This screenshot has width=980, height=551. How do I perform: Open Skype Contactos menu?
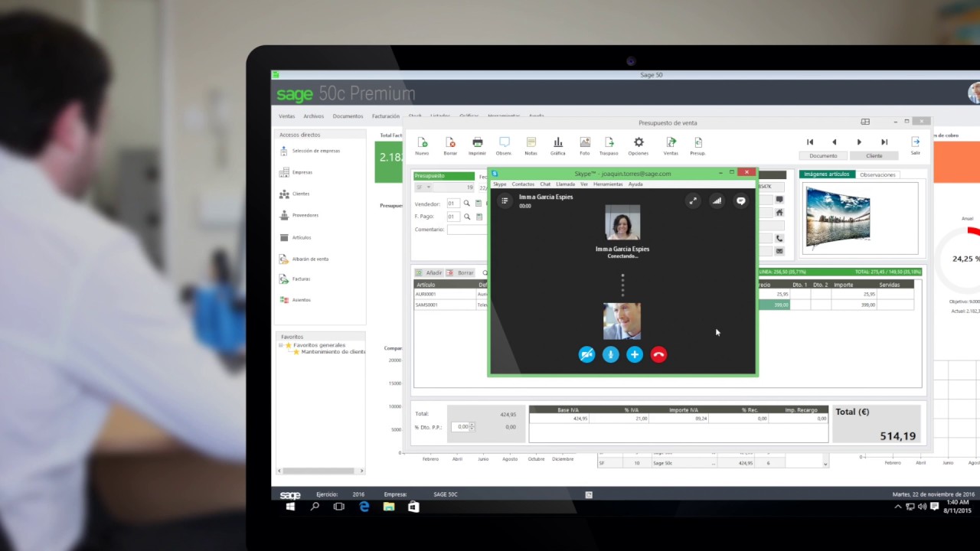523,184
